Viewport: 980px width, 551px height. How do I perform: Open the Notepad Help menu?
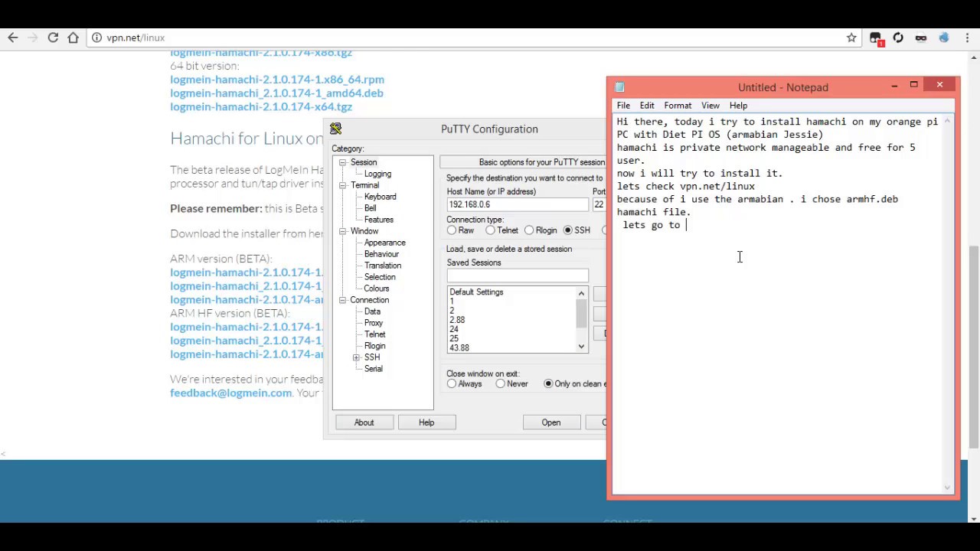tap(738, 106)
